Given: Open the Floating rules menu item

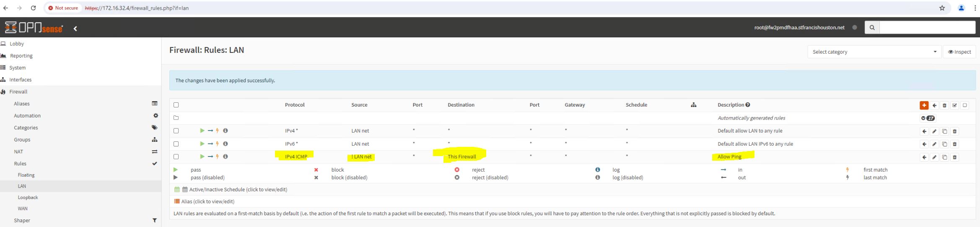Looking at the screenshot, I should click(26, 175).
